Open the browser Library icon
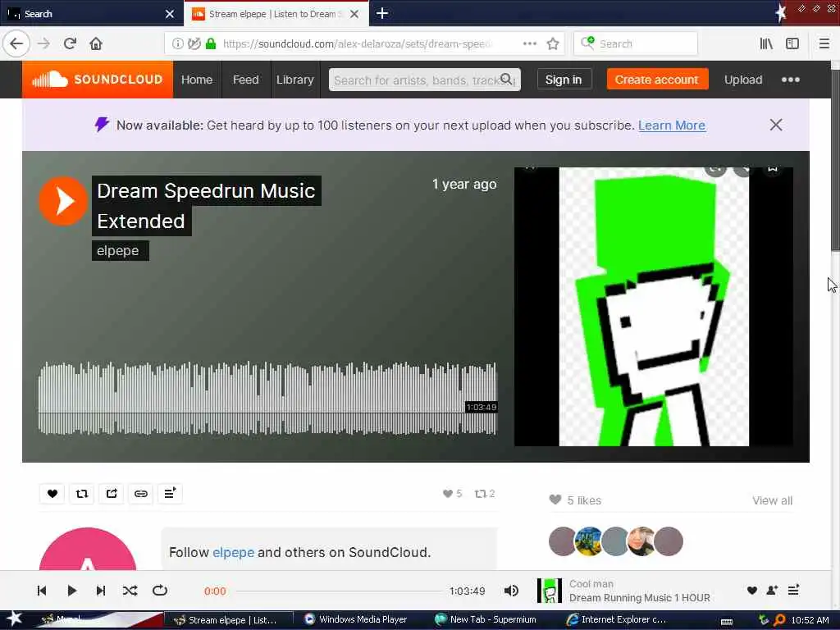 coord(766,44)
